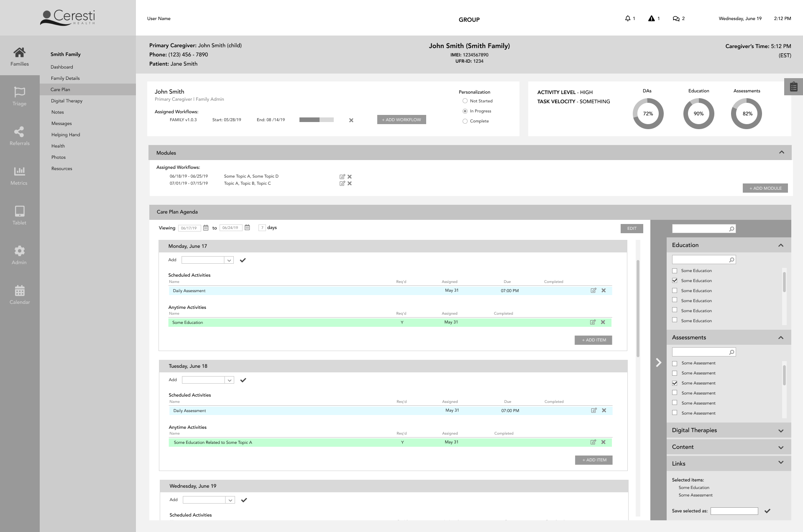Screen dimensions: 803x532
Task: Click the warning alert triangle icon
Action: coord(651,18)
